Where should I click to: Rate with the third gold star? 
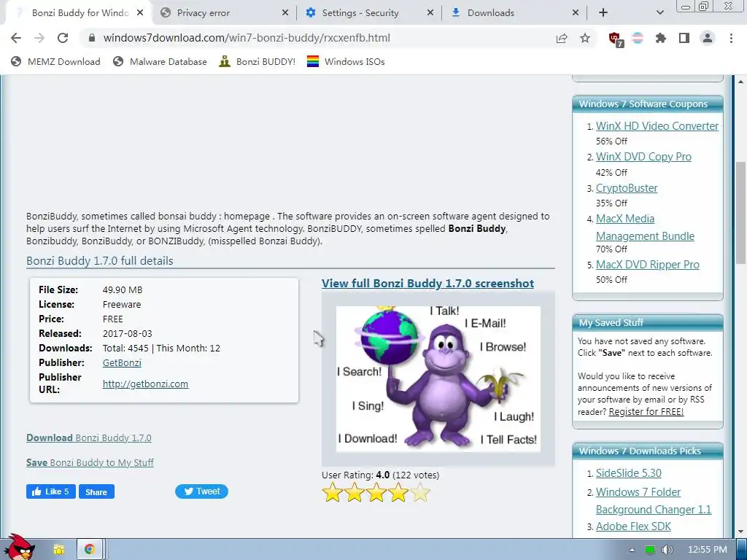tap(376, 493)
